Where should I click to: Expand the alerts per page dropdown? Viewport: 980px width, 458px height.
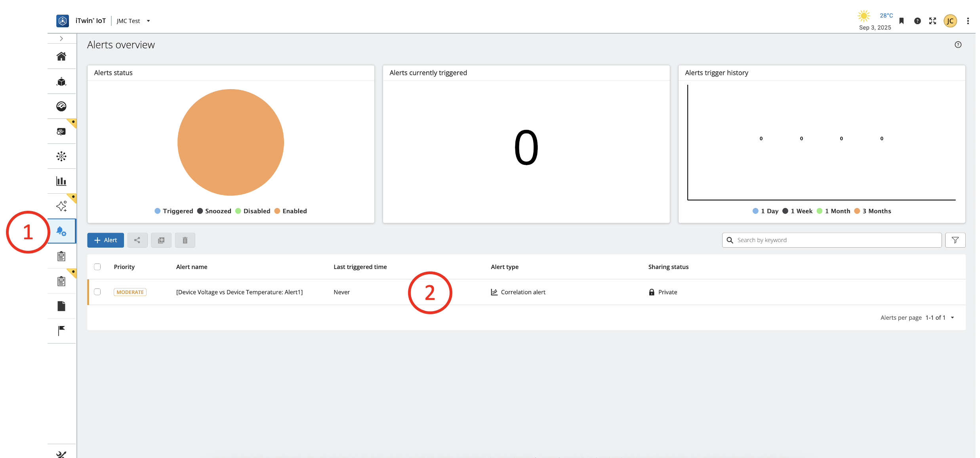952,318
